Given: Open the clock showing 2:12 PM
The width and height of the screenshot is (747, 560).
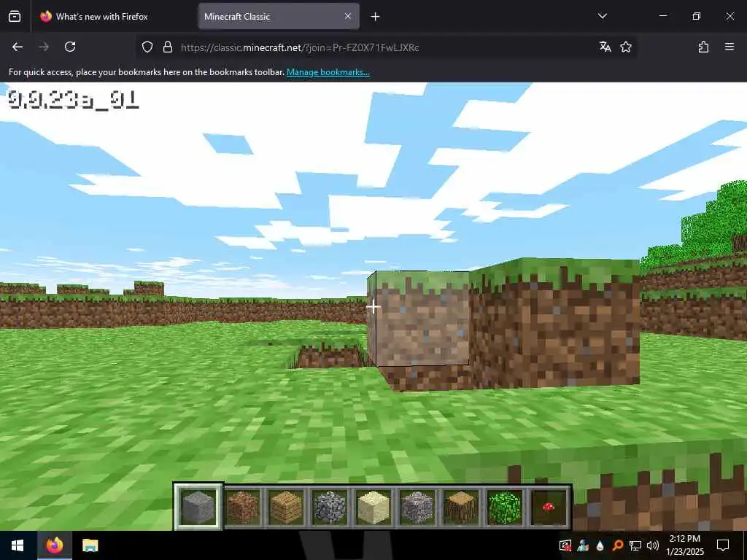Looking at the screenshot, I should tap(685, 545).
